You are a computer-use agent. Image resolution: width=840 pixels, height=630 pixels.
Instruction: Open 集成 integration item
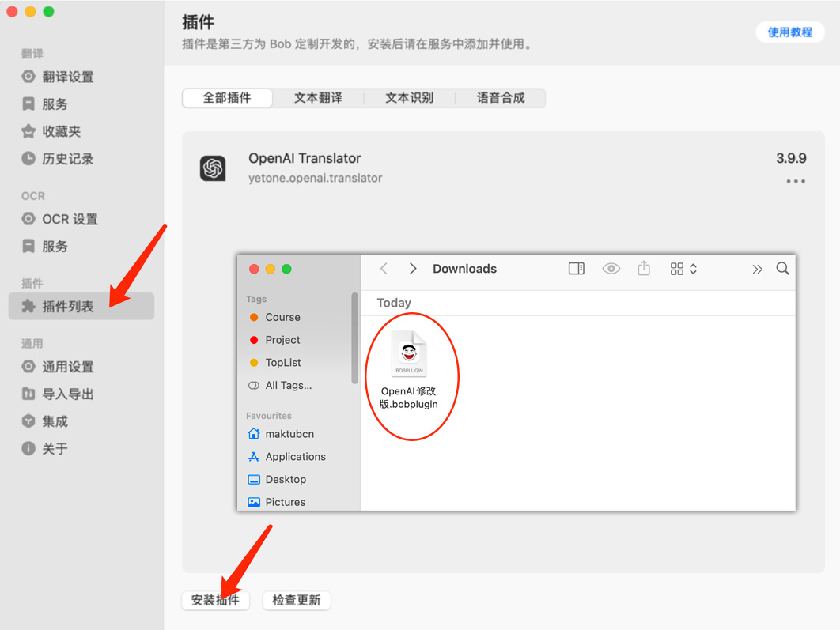coord(81,421)
